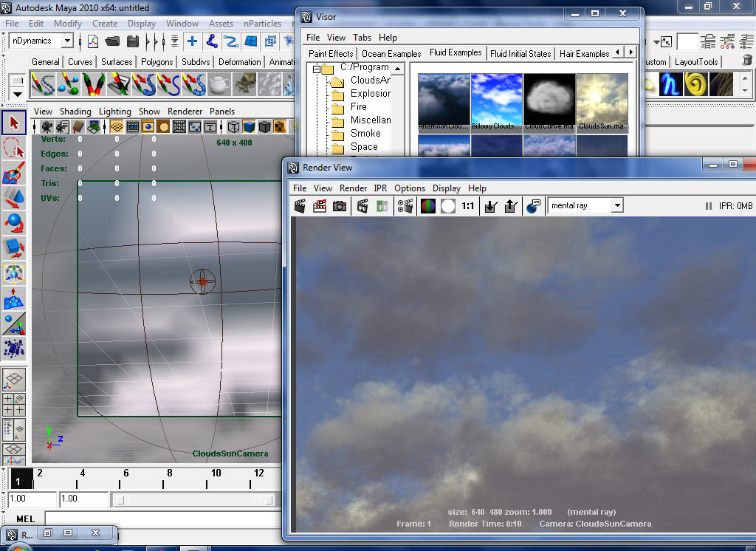756x551 pixels.
Task: Click the Save Scene floppy icon
Action: [133, 41]
